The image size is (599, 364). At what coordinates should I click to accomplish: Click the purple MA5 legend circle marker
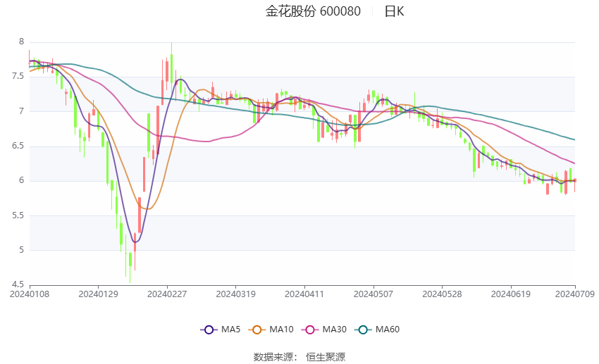209,330
